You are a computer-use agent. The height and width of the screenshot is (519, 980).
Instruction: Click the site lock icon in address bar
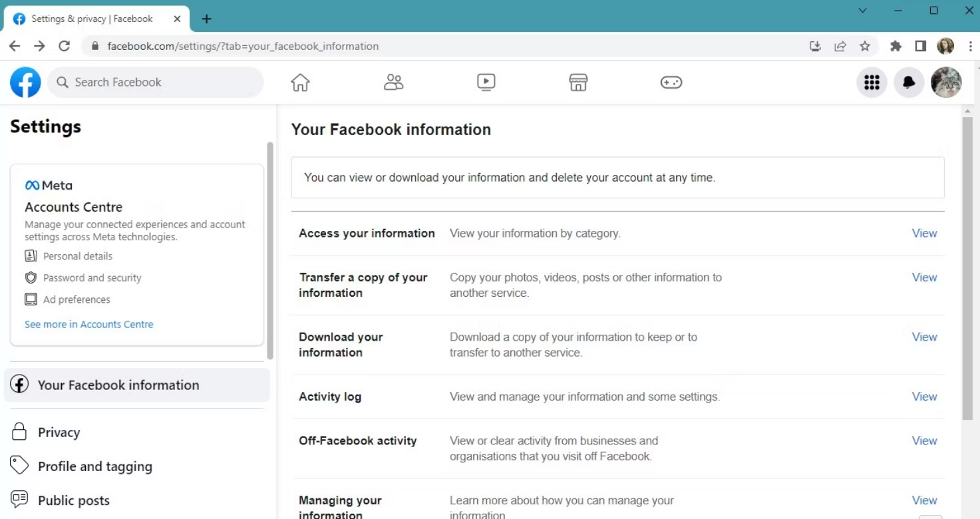[94, 46]
